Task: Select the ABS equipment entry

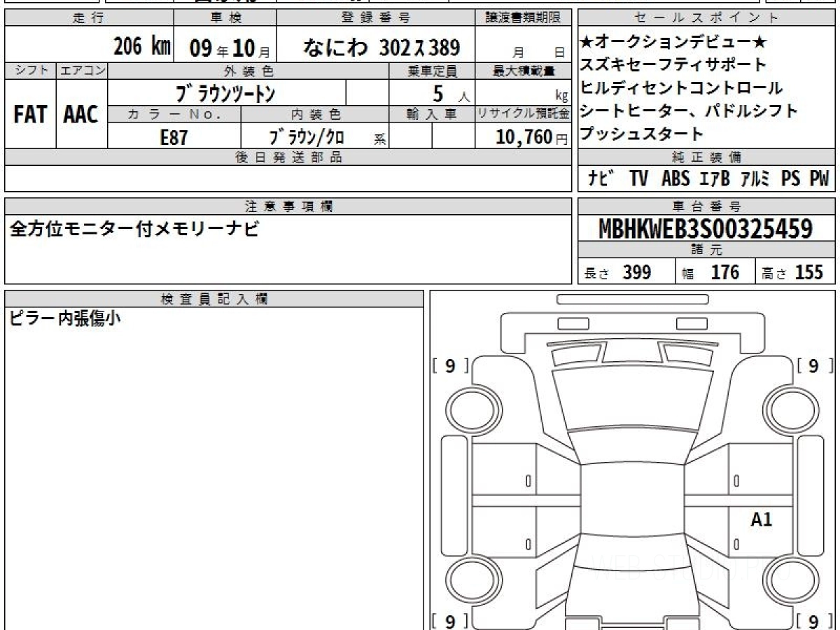Action: (675, 179)
